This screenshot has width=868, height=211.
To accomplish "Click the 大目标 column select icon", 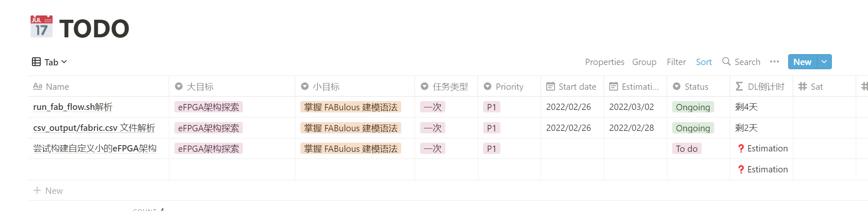I will point(179,86).
